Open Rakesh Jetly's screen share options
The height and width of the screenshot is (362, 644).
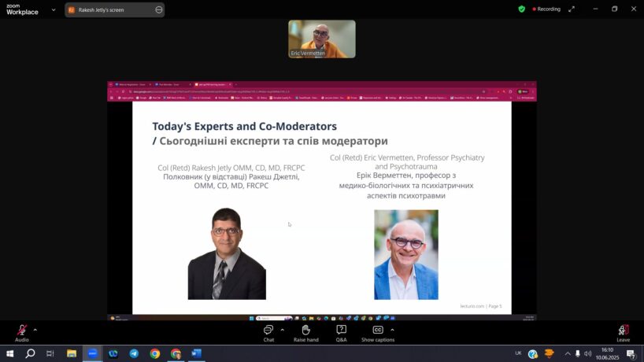158,9
